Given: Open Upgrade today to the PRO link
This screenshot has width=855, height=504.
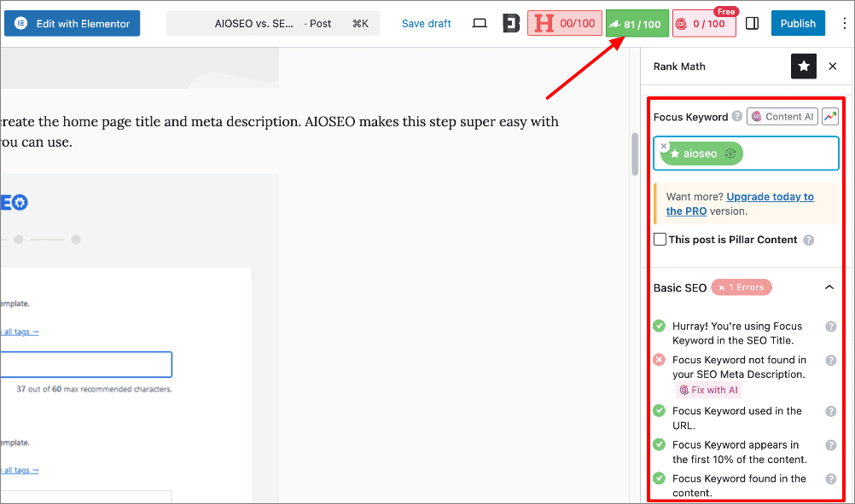Looking at the screenshot, I should pyautogui.click(x=740, y=204).
